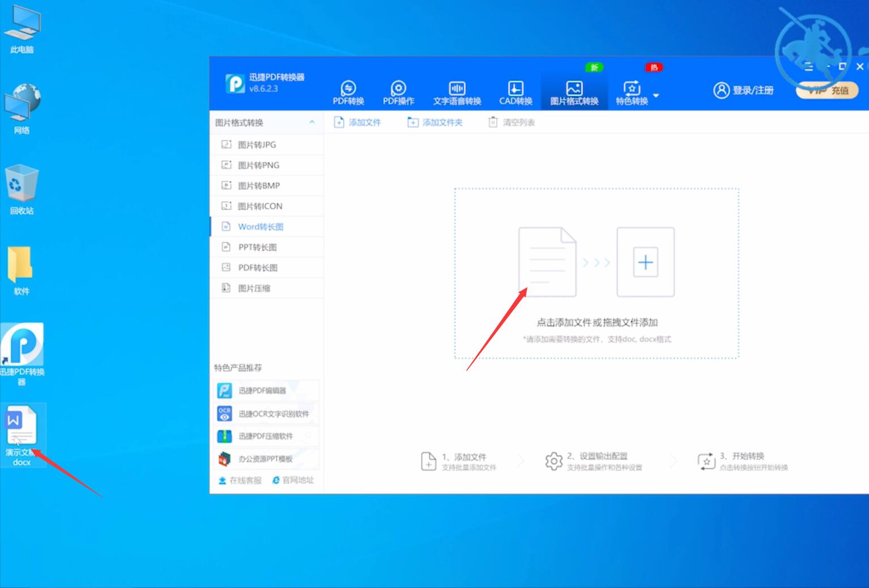Open the 特色转换 tab
The height and width of the screenshot is (588, 869).
tap(632, 93)
